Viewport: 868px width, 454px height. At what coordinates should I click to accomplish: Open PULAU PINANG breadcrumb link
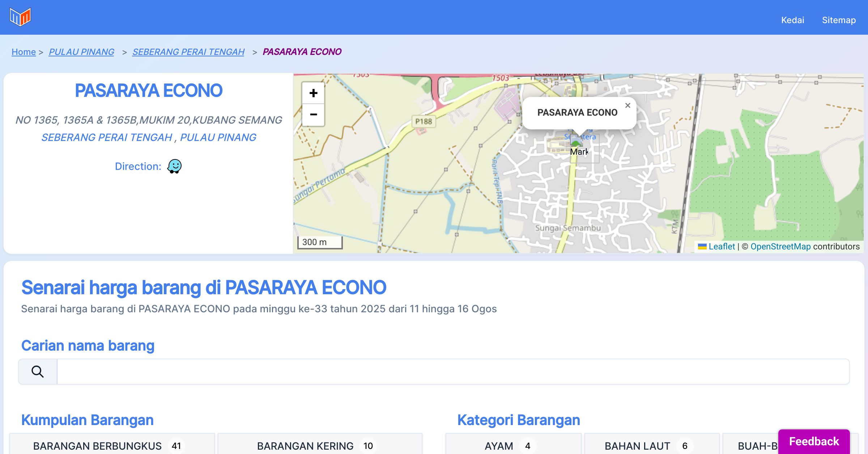tap(81, 52)
